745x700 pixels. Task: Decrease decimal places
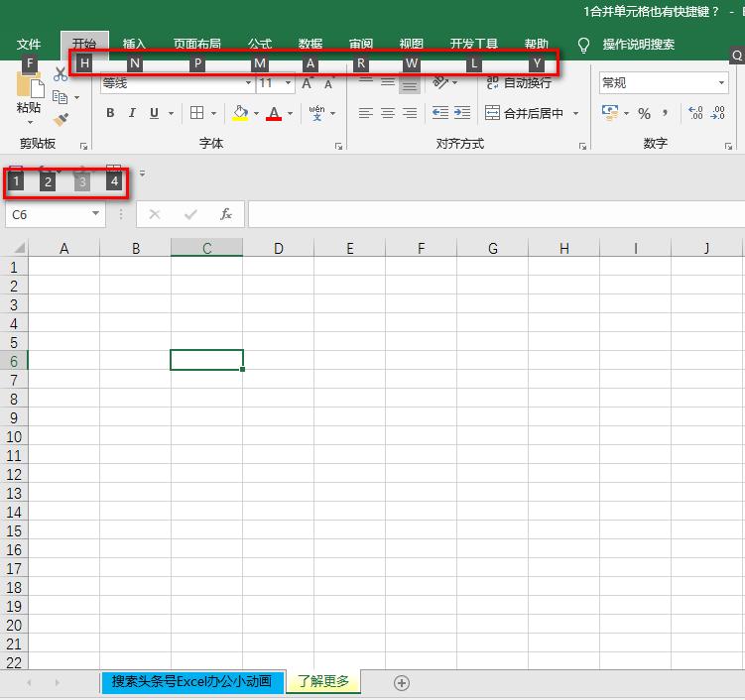click(x=717, y=113)
